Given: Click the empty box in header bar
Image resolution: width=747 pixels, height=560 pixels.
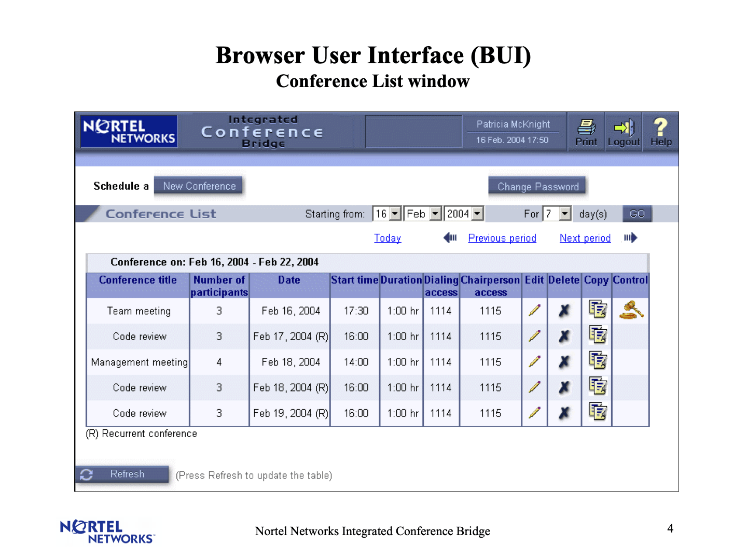Looking at the screenshot, I should tap(413, 132).
